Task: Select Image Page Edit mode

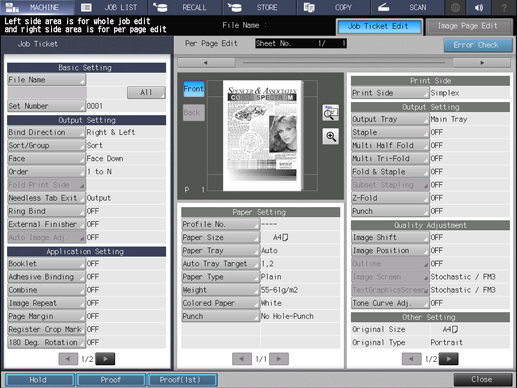Action: 468,26
